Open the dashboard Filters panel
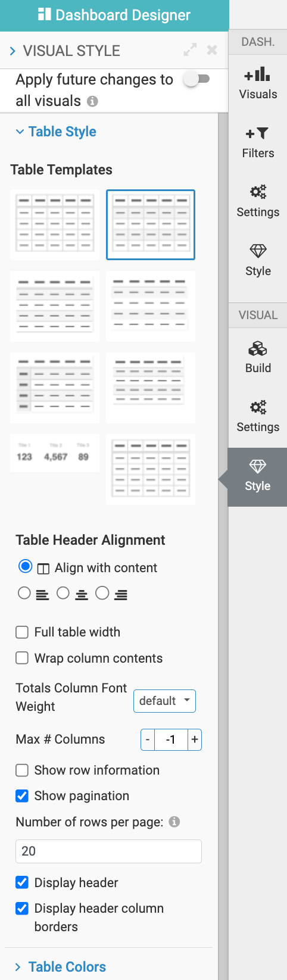Screen dimensions: 287x980 (258, 143)
